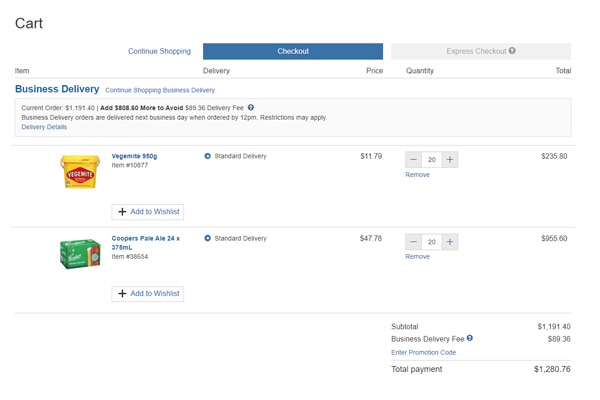Open the Delivery Details link
This screenshot has width=600, height=400.
(44, 127)
